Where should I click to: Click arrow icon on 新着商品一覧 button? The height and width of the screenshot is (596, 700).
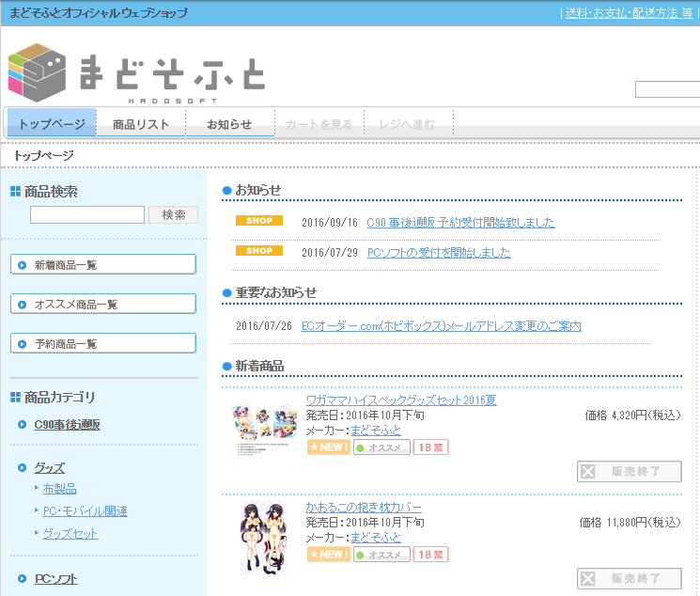point(22,265)
